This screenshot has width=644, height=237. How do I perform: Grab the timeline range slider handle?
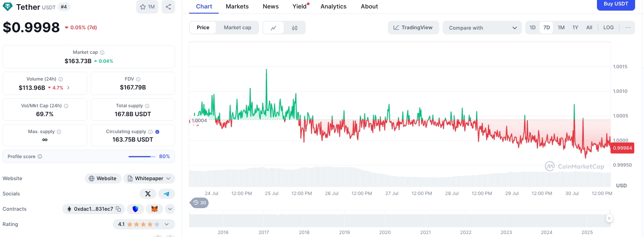(x=609, y=219)
